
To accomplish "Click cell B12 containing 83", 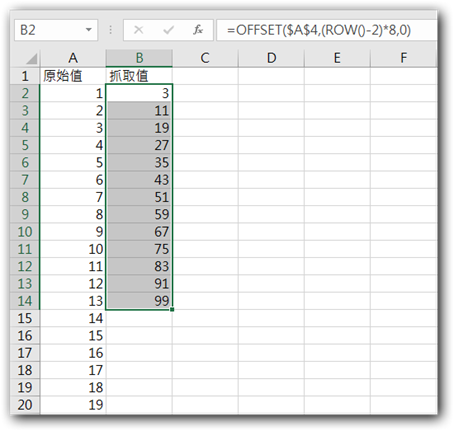I will click(139, 266).
